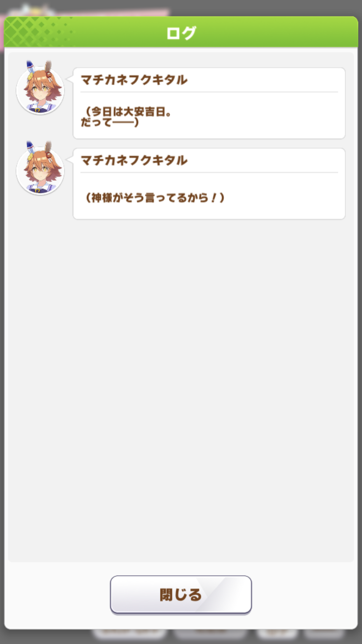The image size is (362, 644).
Task: Tap the blue feather ornament on first avatar
Action: click(x=30, y=69)
